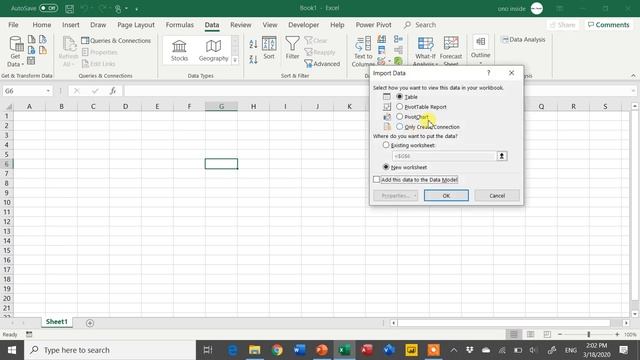Click the Stocks data type
The width and height of the screenshot is (640, 360).
pyautogui.click(x=179, y=50)
